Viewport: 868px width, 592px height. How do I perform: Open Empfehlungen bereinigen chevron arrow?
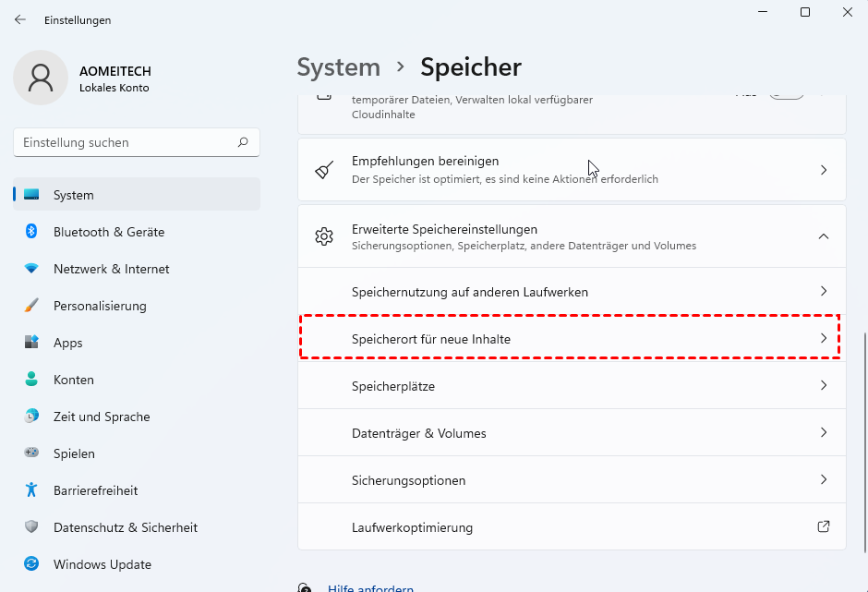824,170
